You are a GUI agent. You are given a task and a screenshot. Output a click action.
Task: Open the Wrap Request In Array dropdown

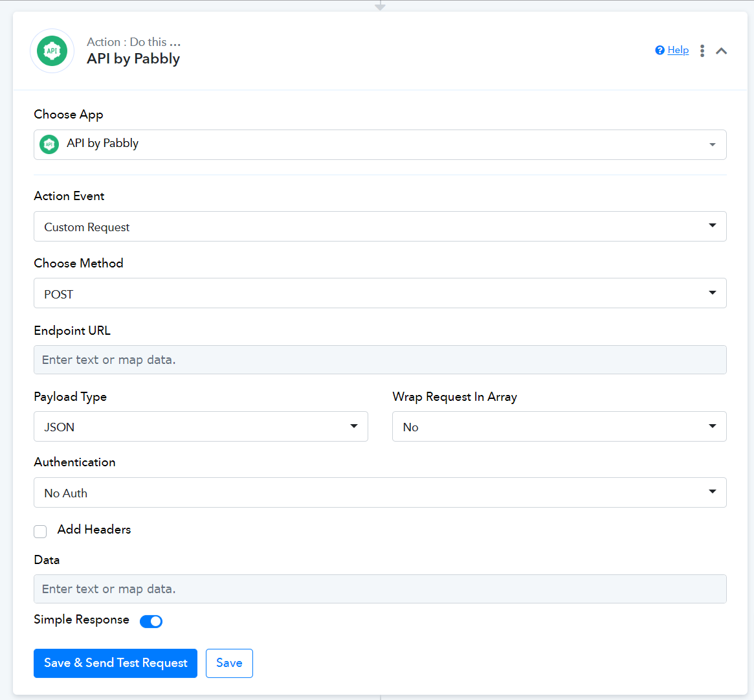coord(559,426)
